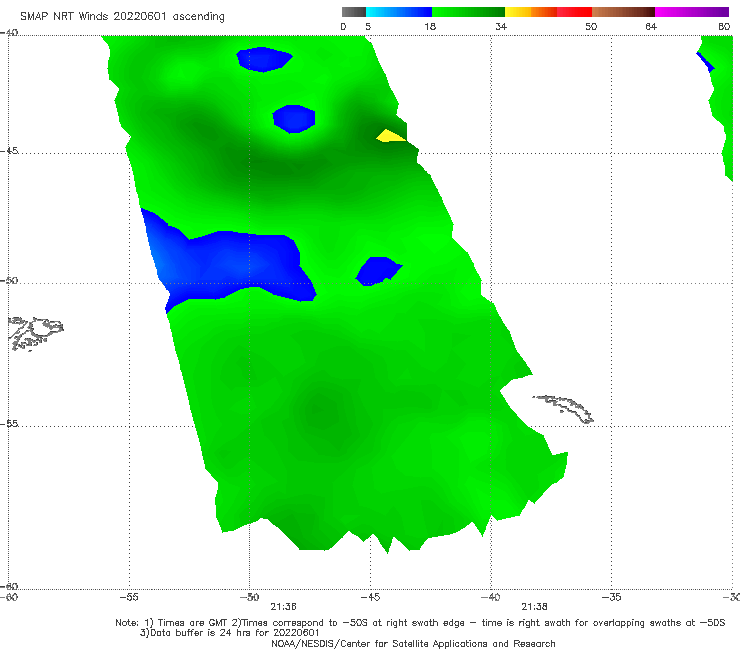Click the color bar label '18'
Image resolution: width=740 pixels, height=650 pixels.
[x=430, y=26]
